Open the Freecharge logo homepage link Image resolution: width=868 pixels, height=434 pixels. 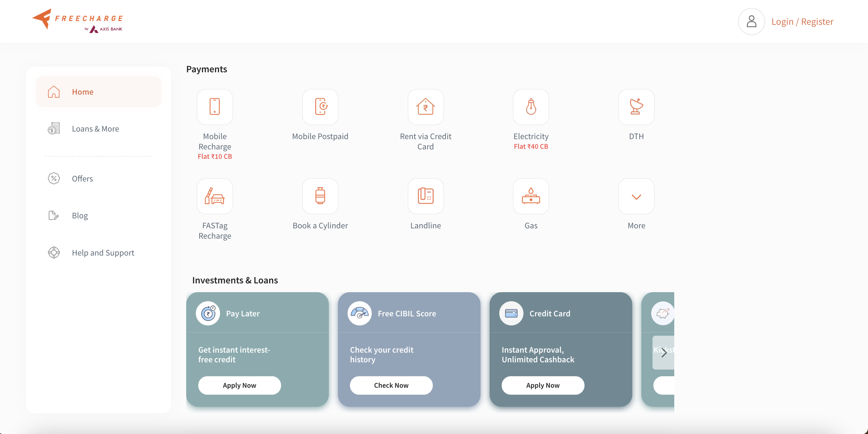pos(77,21)
